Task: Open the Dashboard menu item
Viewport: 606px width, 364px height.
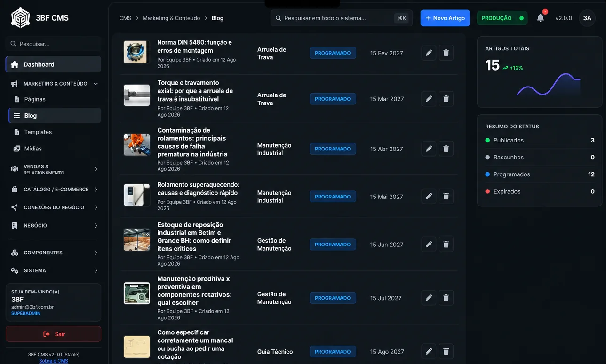Action: (54, 64)
